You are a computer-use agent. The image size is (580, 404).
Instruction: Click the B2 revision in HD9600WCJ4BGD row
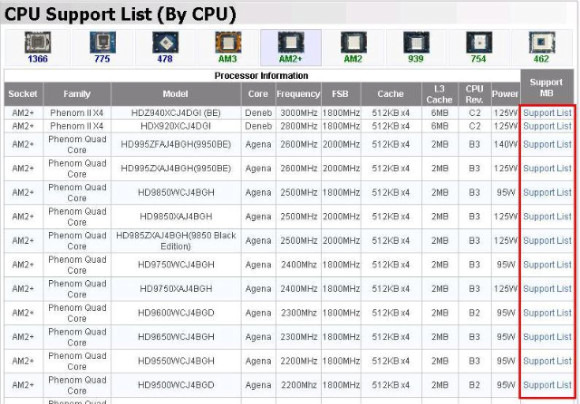point(475,313)
